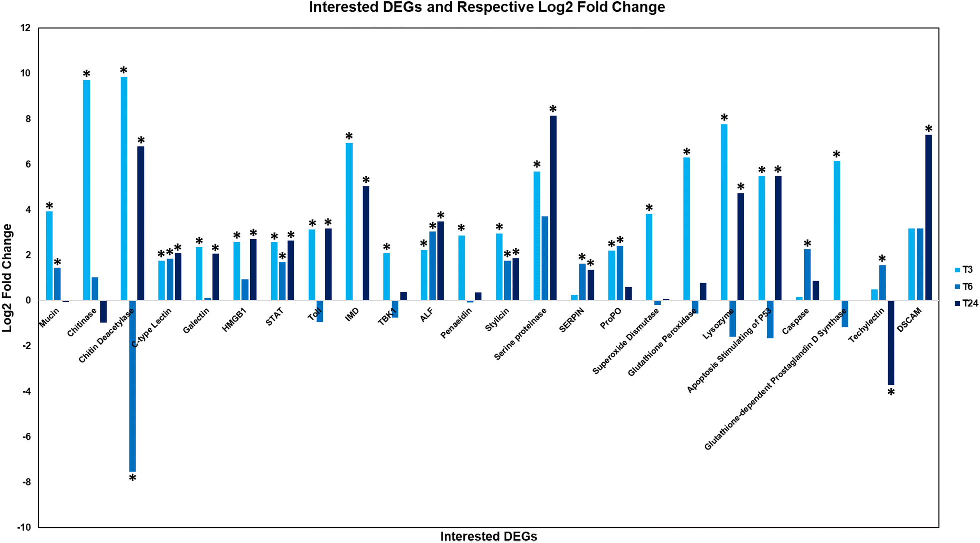Click the T24 bar for Serine proteinase
This screenshot has height=543, width=980.
(x=553, y=208)
